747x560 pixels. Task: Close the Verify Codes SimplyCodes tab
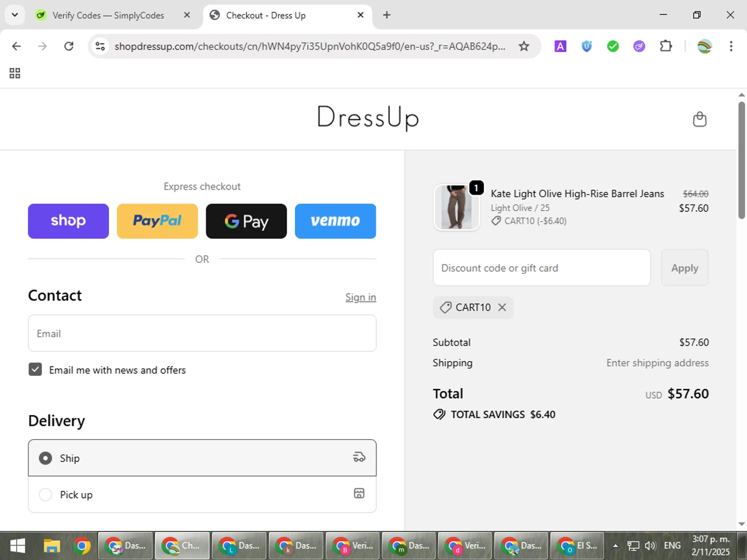pyautogui.click(x=187, y=15)
